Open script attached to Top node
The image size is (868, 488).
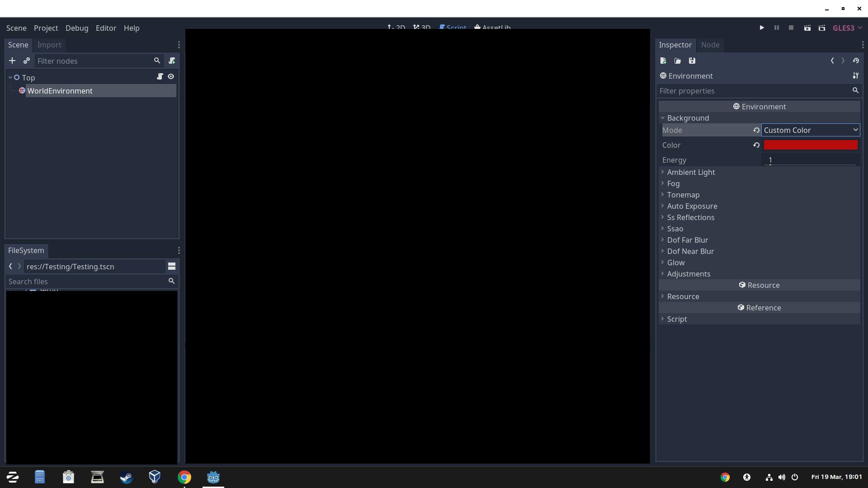(x=160, y=77)
